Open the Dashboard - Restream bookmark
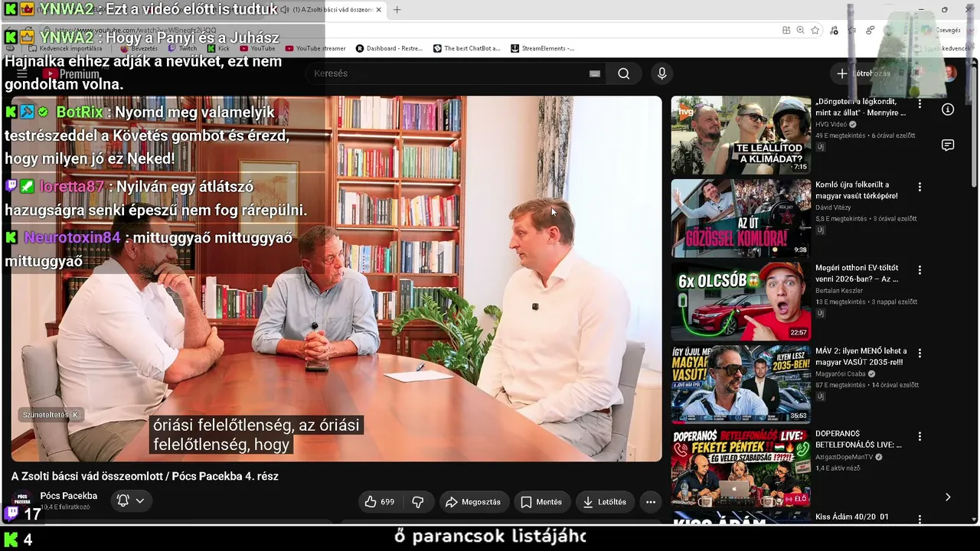This screenshot has width=980, height=551. tap(389, 48)
